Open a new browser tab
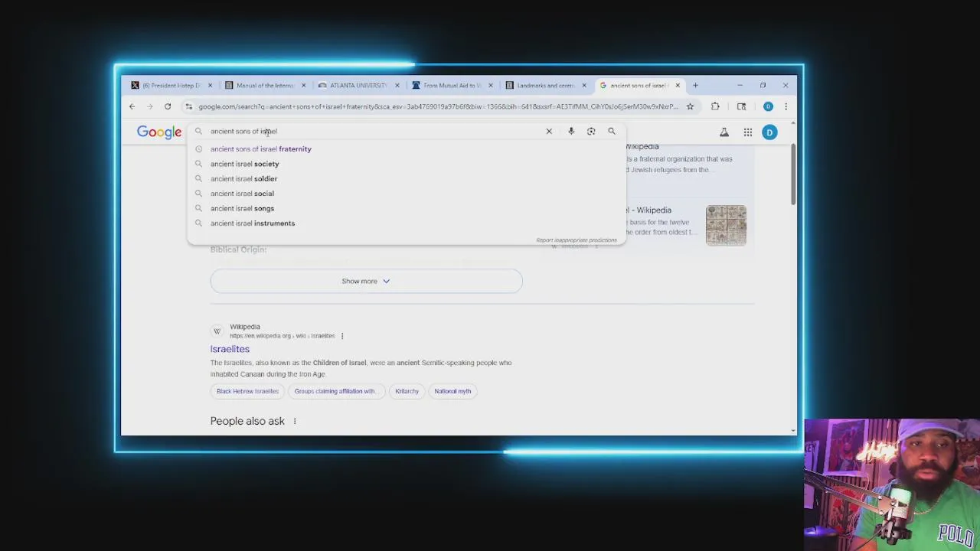980x551 pixels. coord(695,85)
